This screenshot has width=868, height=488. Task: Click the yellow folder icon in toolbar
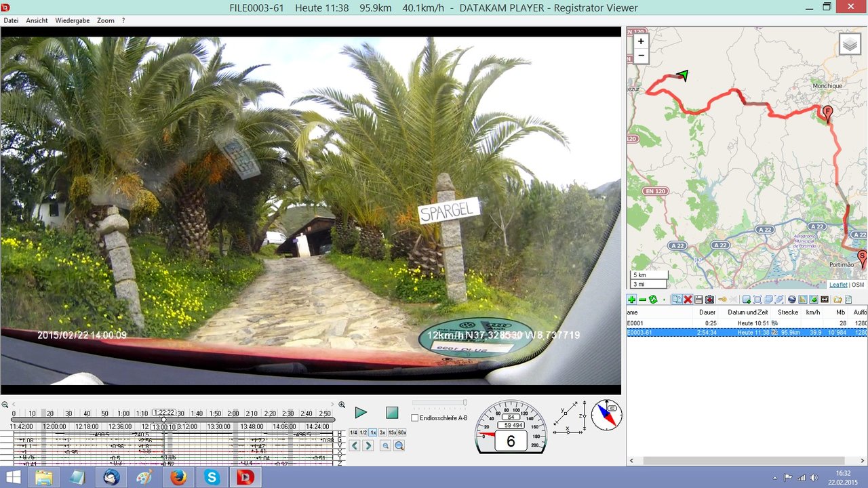pyautogui.click(x=837, y=300)
